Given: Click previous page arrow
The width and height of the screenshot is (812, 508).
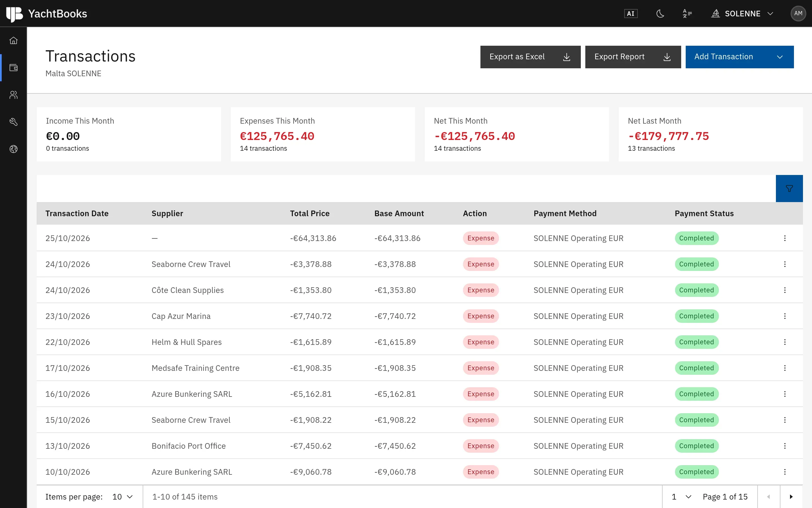Looking at the screenshot, I should 768,497.
